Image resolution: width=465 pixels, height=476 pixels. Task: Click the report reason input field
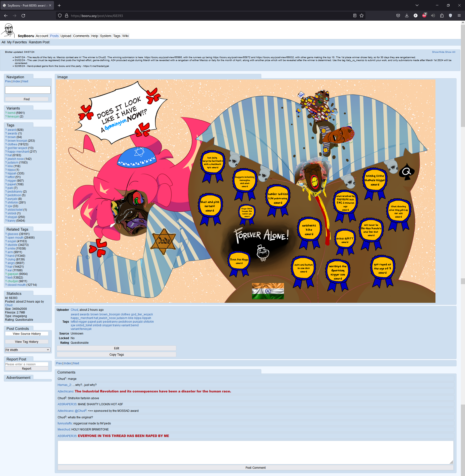tap(27, 364)
